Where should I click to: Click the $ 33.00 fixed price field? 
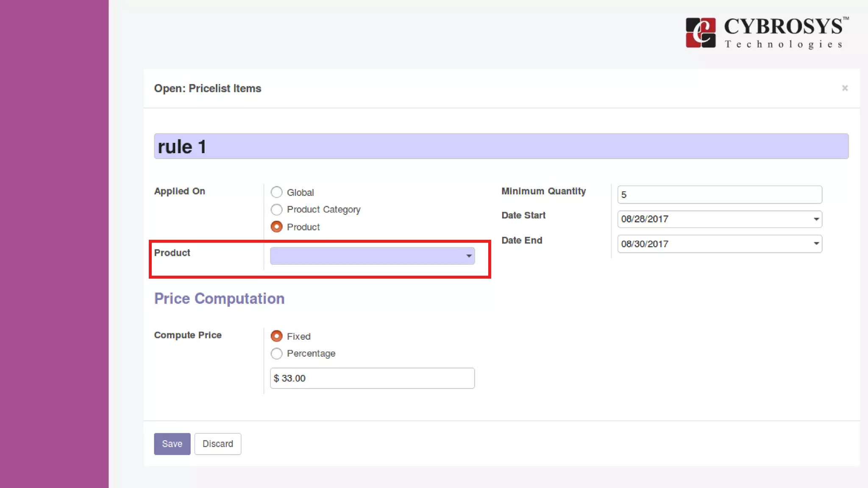[x=372, y=378]
